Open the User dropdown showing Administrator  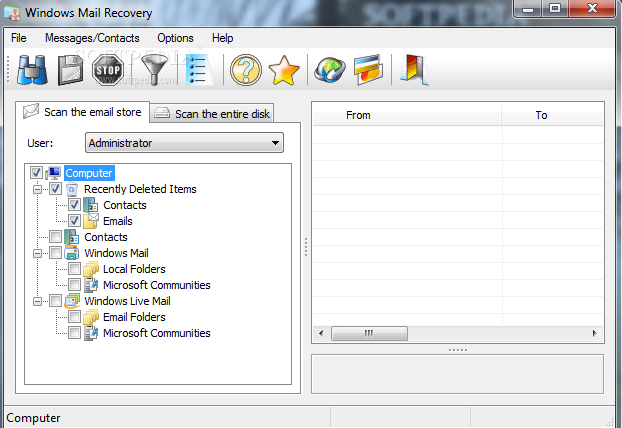pos(184,143)
